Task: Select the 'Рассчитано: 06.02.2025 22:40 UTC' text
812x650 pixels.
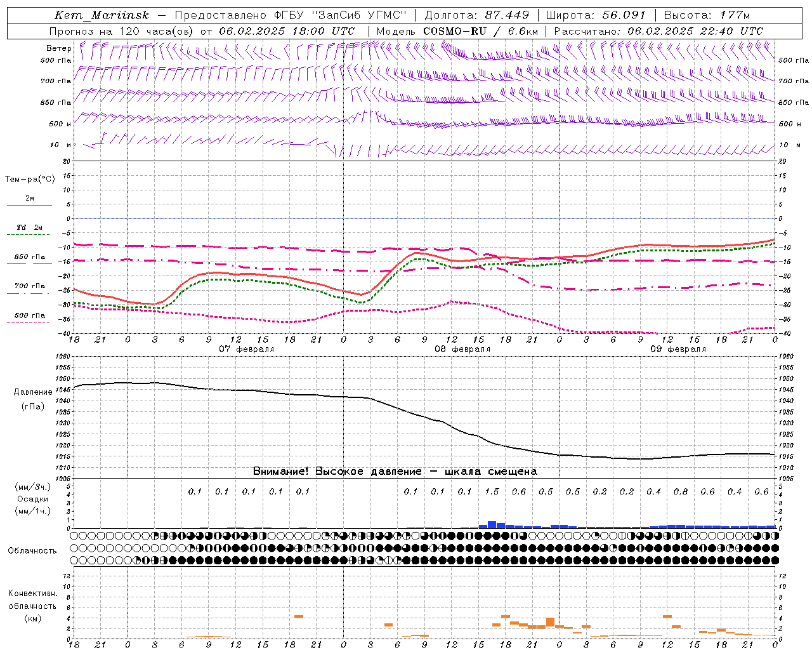Action: [x=658, y=31]
